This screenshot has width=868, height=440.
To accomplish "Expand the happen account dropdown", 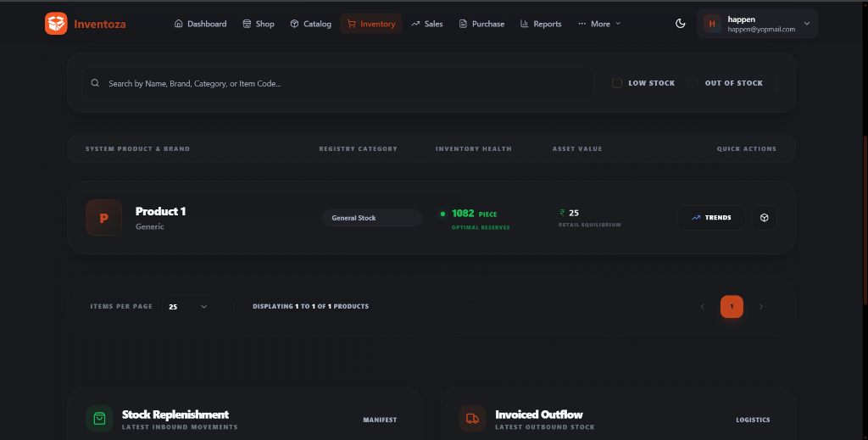I will [757, 23].
